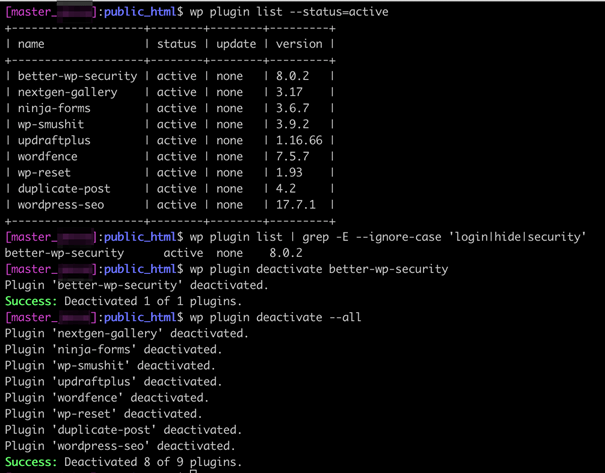605x473 pixels.
Task: Click version '1.16.66' in the table
Action: [x=299, y=140]
